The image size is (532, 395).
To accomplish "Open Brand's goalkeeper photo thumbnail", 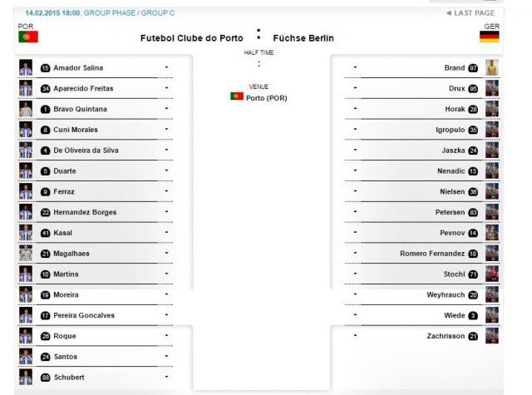I will point(492,67).
